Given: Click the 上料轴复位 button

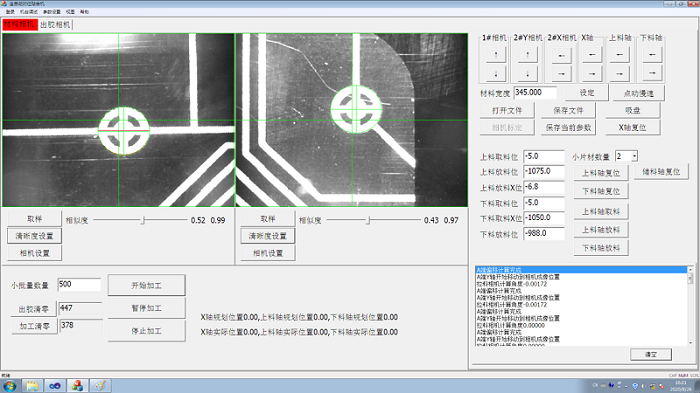Looking at the screenshot, I should [601, 173].
